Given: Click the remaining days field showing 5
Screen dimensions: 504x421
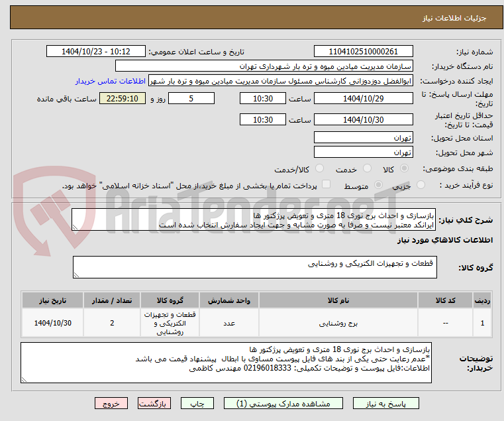Looking at the screenshot, I should click(x=191, y=98).
